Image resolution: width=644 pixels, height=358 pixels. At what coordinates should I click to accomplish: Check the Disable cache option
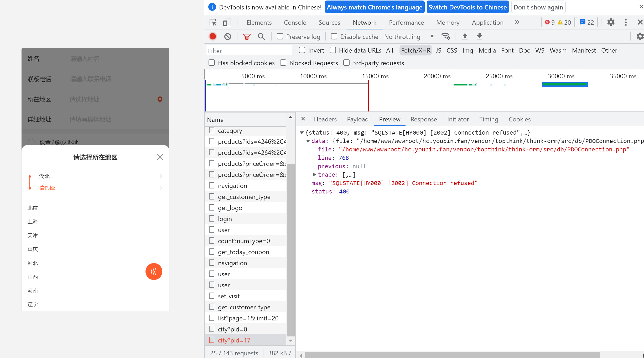coord(334,37)
